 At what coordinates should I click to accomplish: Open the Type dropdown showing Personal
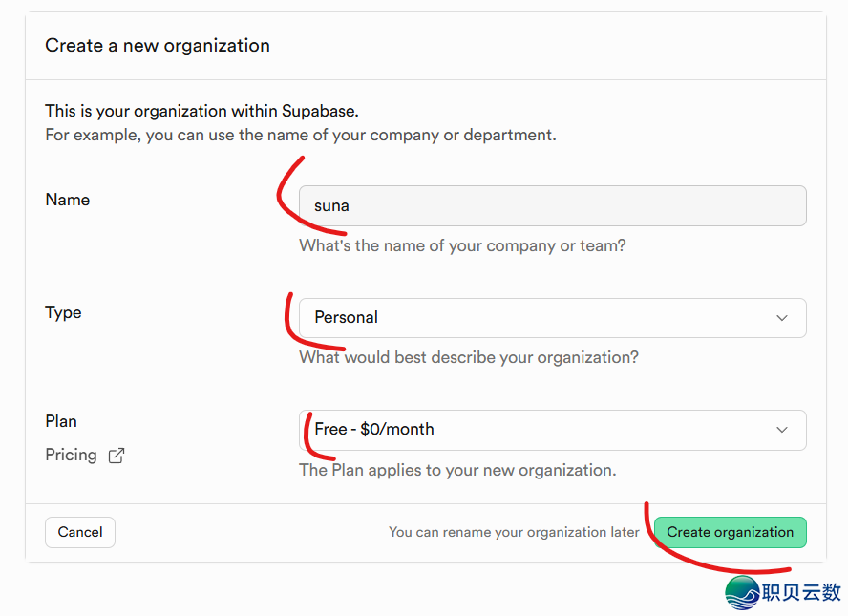[x=552, y=318]
